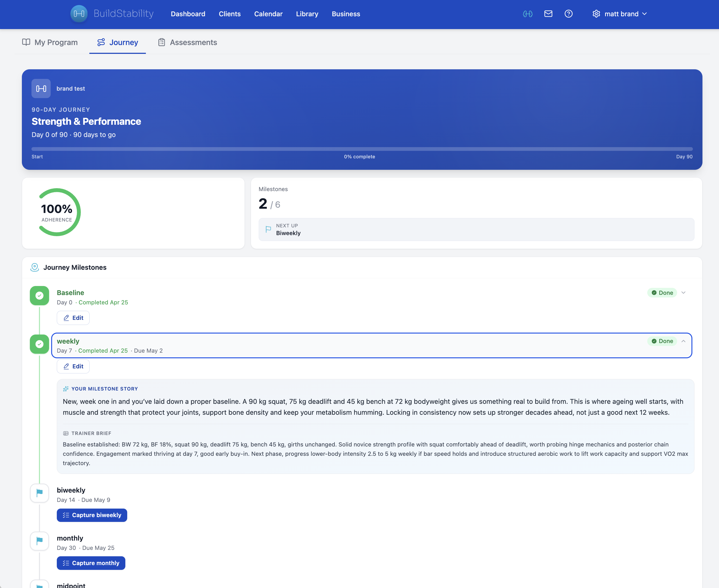Click the Next Up flag icon
The height and width of the screenshot is (588, 719).
(268, 230)
